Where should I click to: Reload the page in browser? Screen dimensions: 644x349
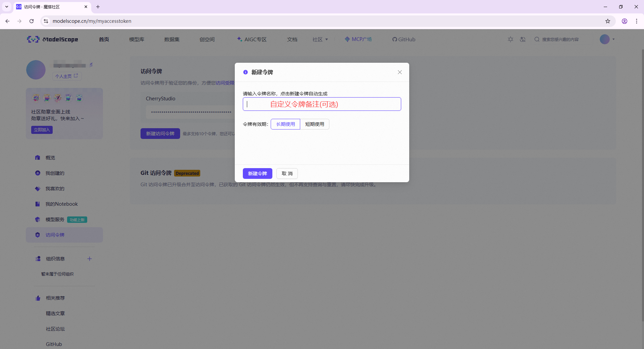(32, 21)
